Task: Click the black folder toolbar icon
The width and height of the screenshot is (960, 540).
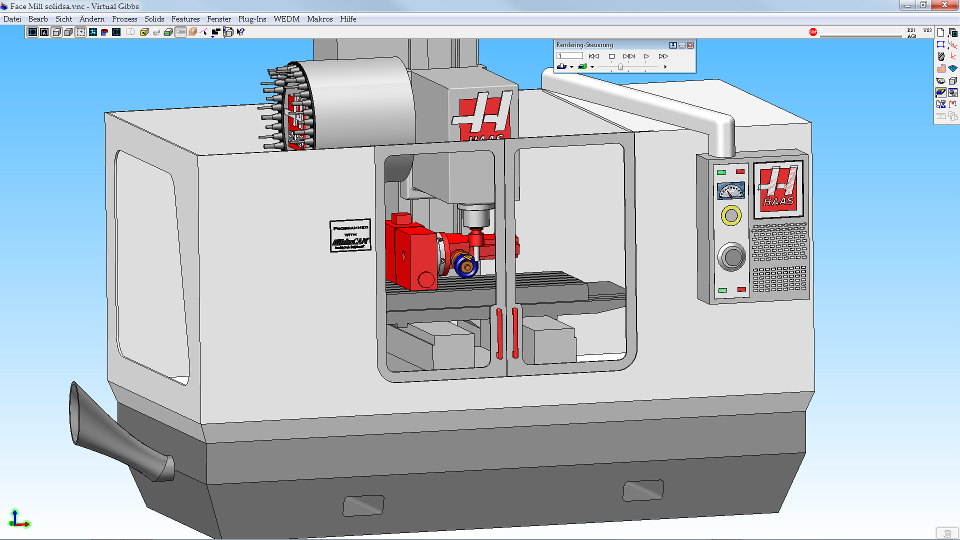Action: click(x=217, y=32)
